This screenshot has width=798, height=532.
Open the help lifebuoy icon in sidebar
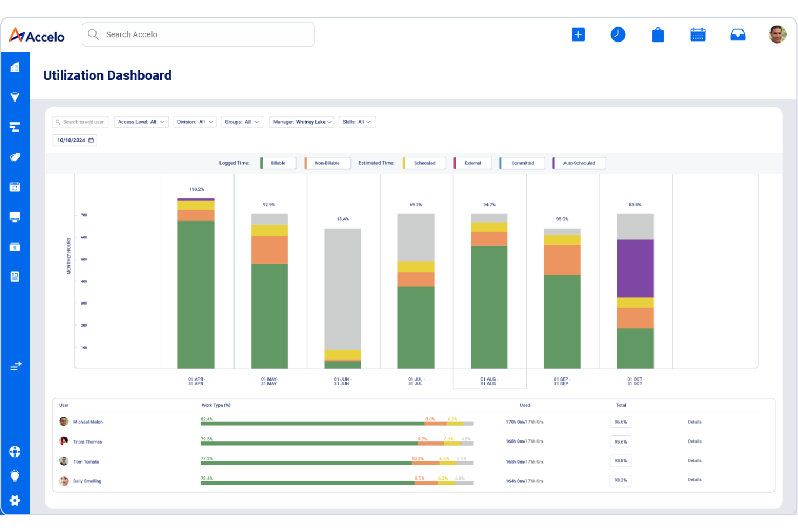[x=15, y=452]
